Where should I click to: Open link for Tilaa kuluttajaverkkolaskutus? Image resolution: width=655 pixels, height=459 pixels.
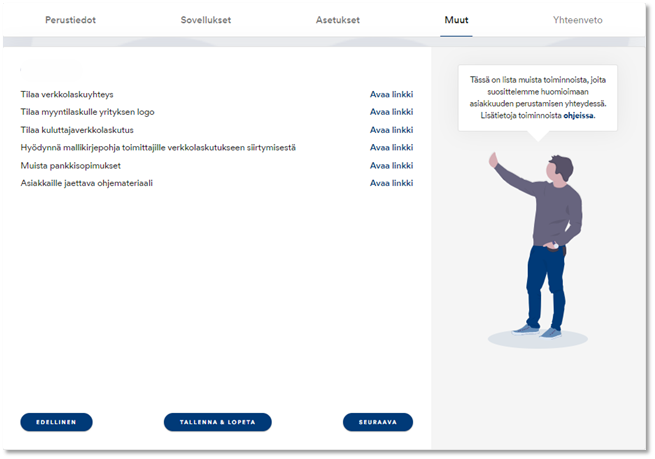coord(391,130)
